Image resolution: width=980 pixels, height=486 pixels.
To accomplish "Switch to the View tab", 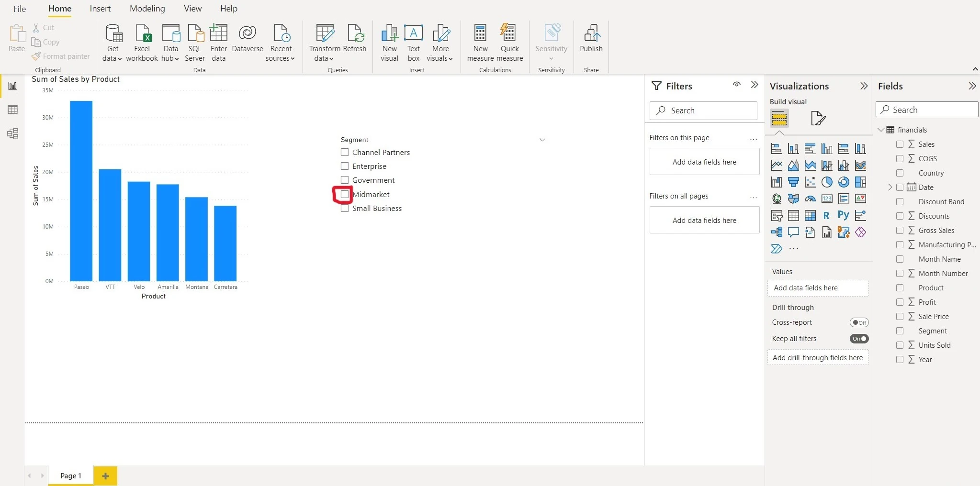I will tap(193, 9).
